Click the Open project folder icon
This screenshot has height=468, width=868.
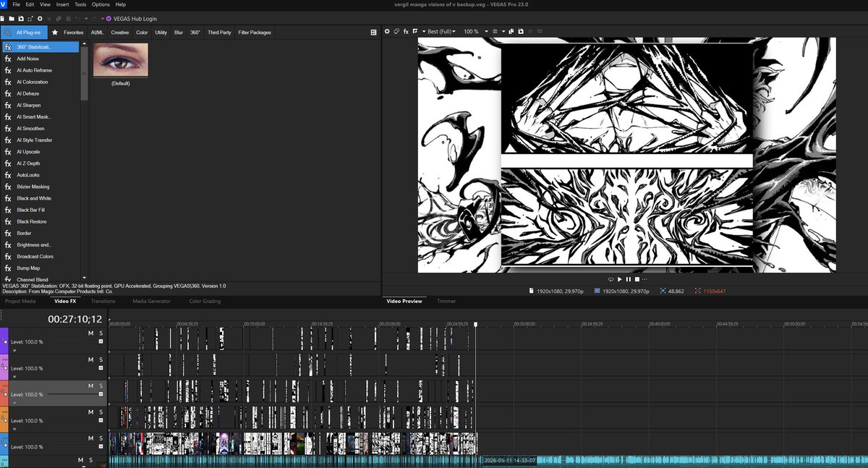point(12,19)
